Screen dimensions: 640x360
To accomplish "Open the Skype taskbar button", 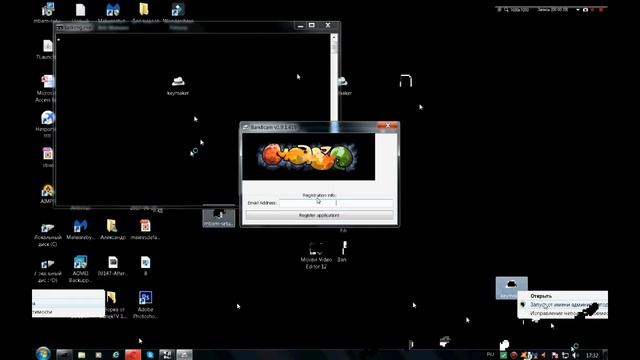I will coord(149,355).
